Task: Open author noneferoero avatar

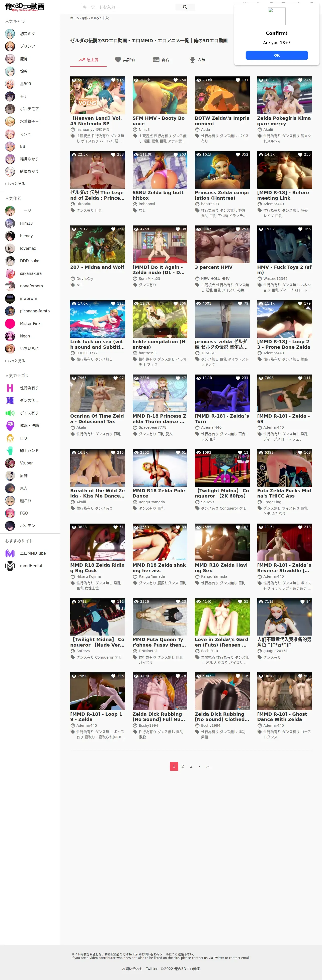Action: [x=10, y=287]
